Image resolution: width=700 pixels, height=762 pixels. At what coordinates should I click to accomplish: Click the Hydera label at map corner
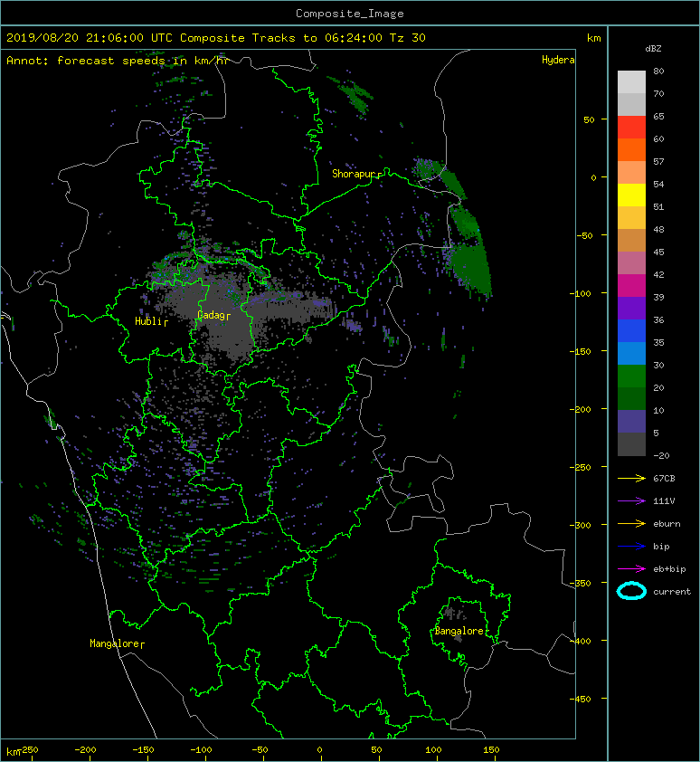pos(558,60)
